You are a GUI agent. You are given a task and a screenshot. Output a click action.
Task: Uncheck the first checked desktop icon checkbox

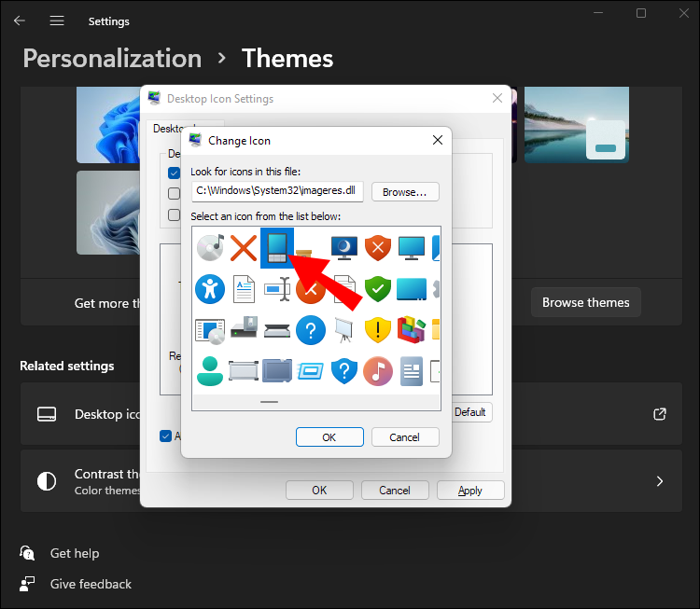coord(174,173)
